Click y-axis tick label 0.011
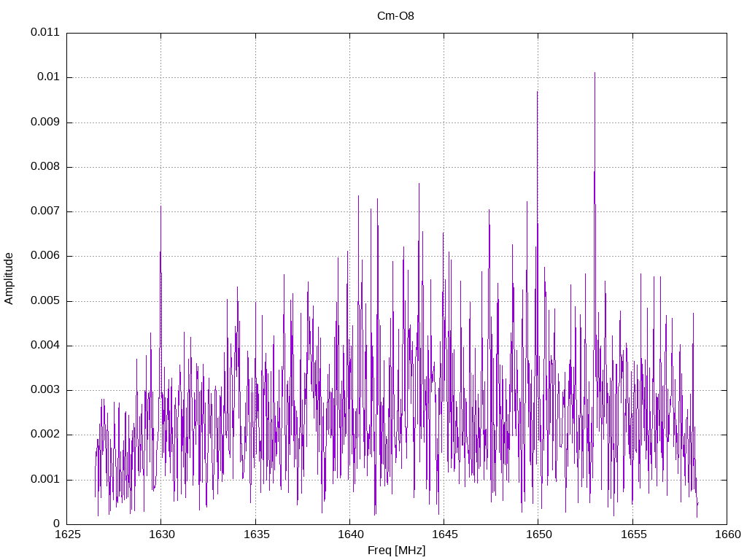The width and height of the screenshot is (747, 560). click(x=45, y=32)
